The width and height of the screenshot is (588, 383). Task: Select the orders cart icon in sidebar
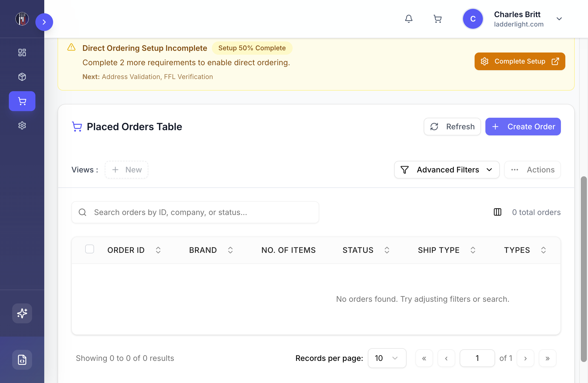point(22,101)
